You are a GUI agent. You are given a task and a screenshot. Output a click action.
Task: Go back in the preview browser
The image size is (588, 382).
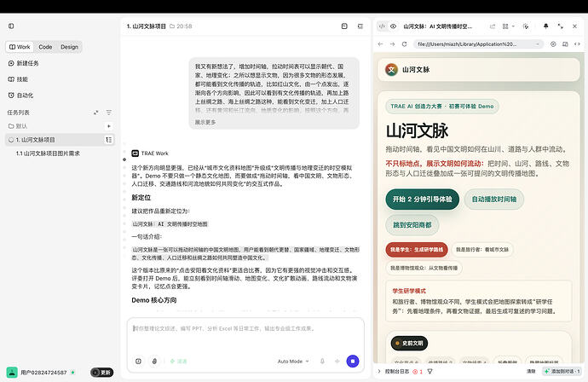[x=381, y=44]
